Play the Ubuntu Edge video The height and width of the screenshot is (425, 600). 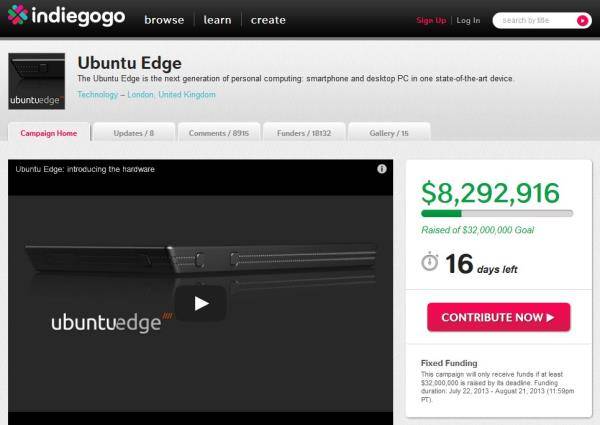pyautogui.click(x=201, y=303)
